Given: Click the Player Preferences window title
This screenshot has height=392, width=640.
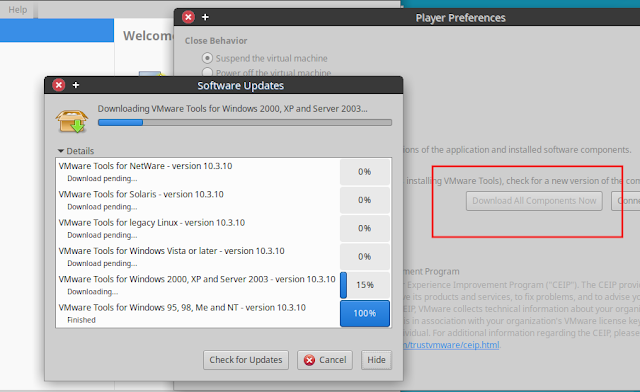Looking at the screenshot, I should point(460,18).
